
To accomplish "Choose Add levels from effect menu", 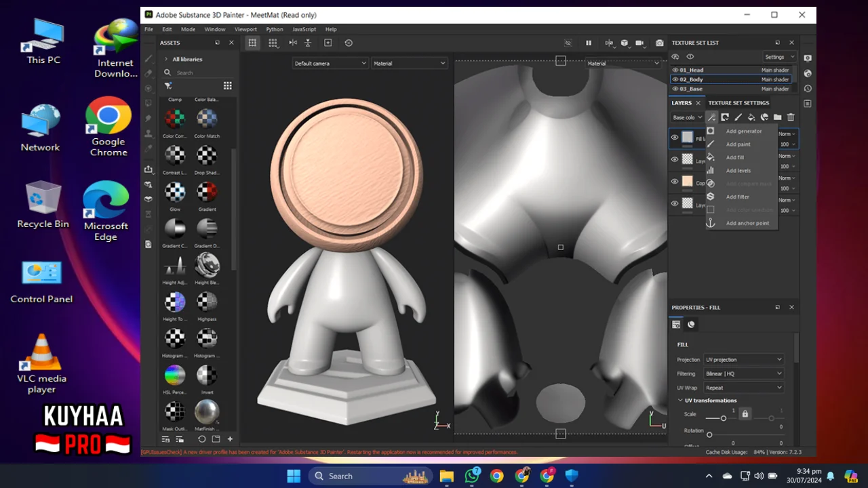I will pos(738,170).
